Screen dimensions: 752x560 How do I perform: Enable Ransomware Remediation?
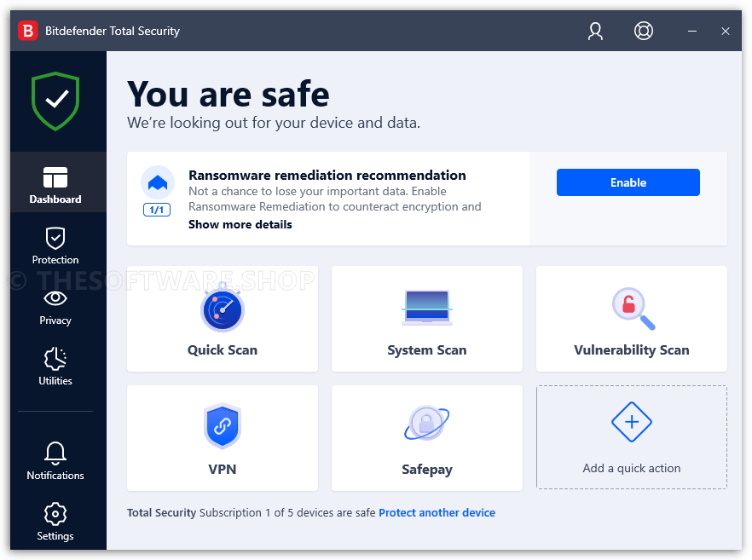point(628,182)
